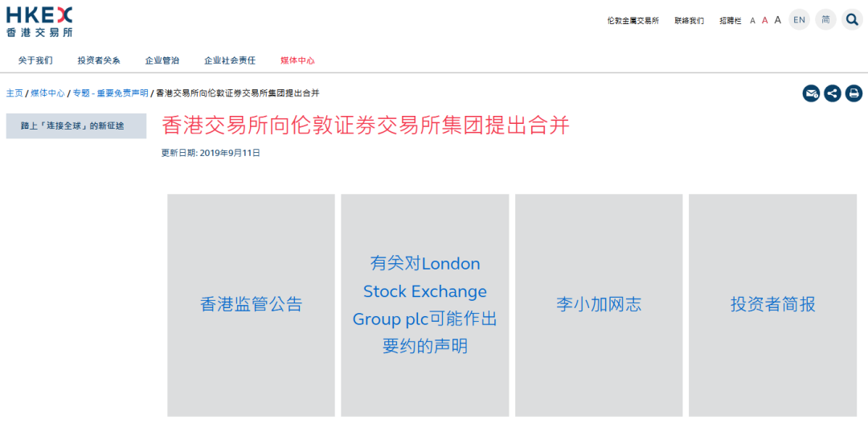This screenshot has height=424, width=868.
Task: Click the page title 香港交易所向伦敦证券交易所集团提出合并
Action: 366,126
